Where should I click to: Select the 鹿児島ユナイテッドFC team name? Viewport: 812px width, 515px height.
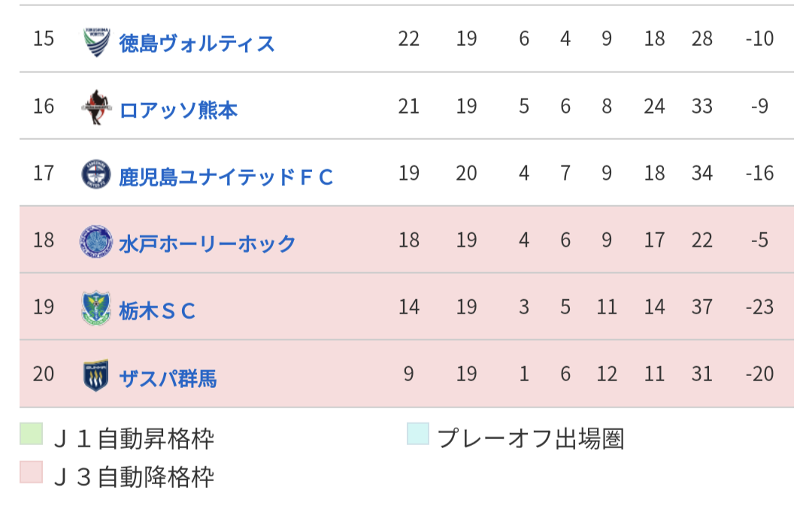pyautogui.click(x=226, y=177)
